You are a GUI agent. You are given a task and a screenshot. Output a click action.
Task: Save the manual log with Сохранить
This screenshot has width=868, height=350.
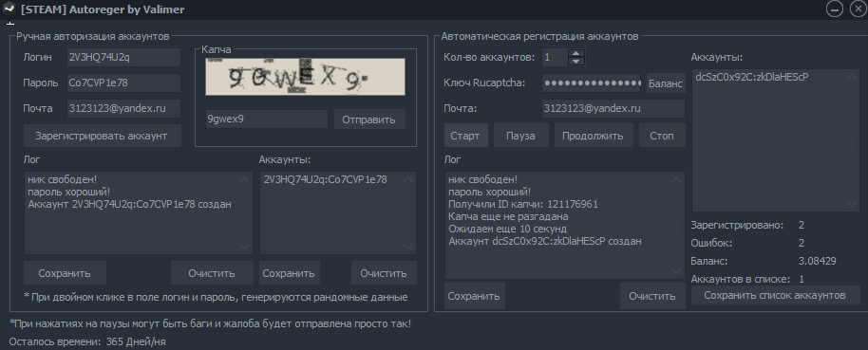[65, 273]
